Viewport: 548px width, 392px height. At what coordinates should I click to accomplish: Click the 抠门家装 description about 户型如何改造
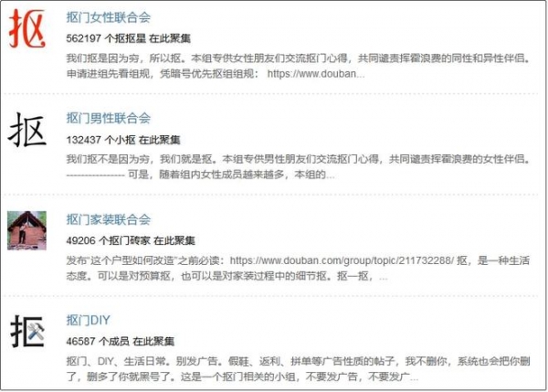tap(298, 269)
